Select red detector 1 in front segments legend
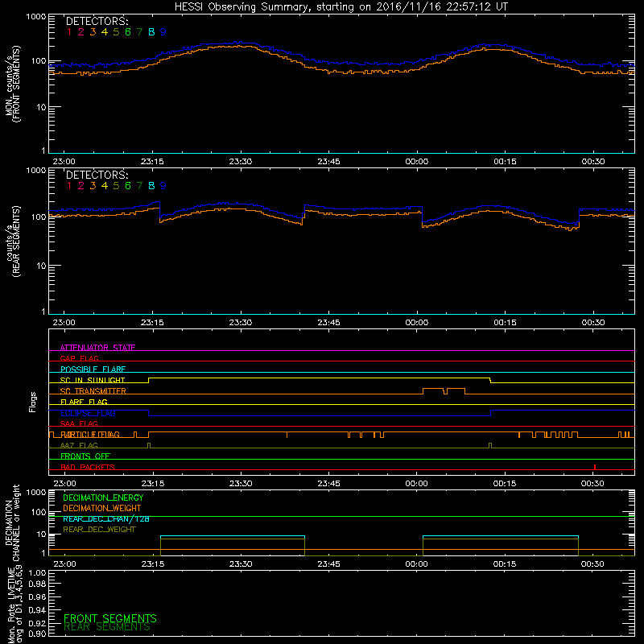 coord(69,32)
